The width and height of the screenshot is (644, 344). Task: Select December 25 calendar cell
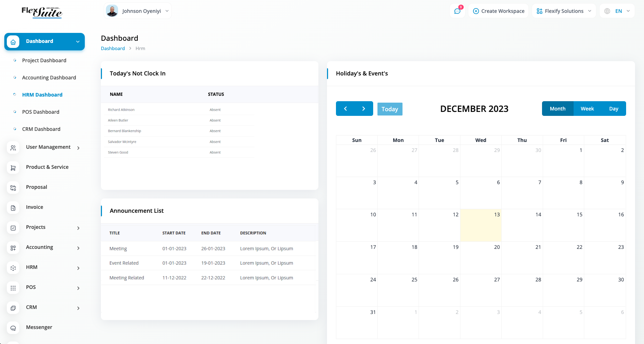(398, 290)
